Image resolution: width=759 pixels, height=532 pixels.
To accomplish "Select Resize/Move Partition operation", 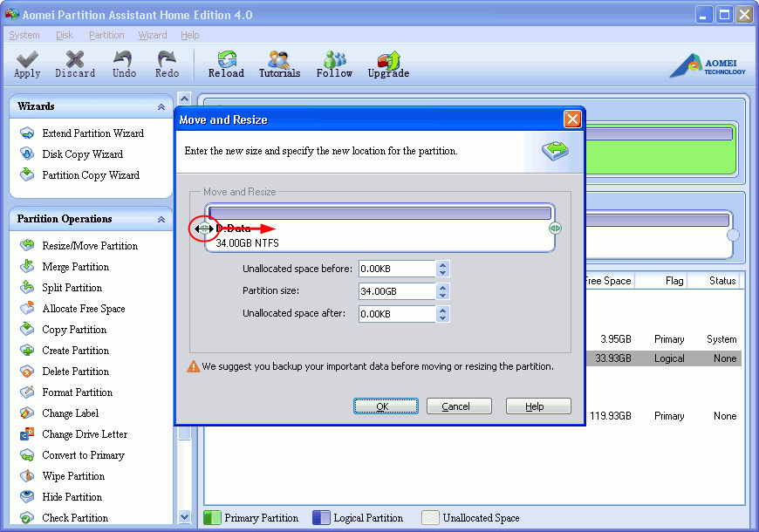I will tap(79, 245).
